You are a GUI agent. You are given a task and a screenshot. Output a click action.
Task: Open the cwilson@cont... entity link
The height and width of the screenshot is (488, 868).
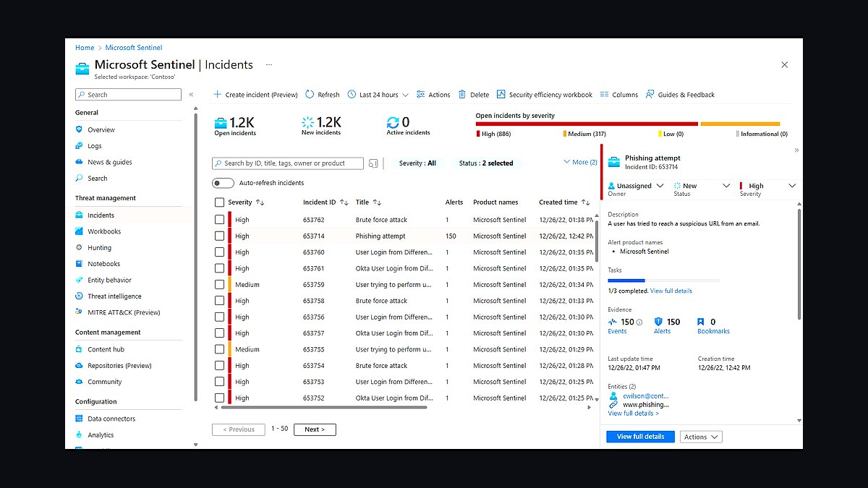[x=645, y=396]
